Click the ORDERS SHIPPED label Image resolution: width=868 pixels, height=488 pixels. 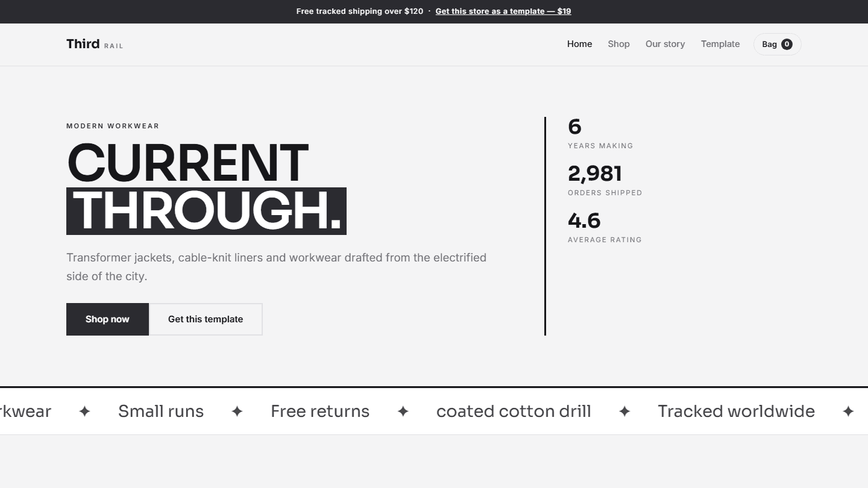coord(605,193)
